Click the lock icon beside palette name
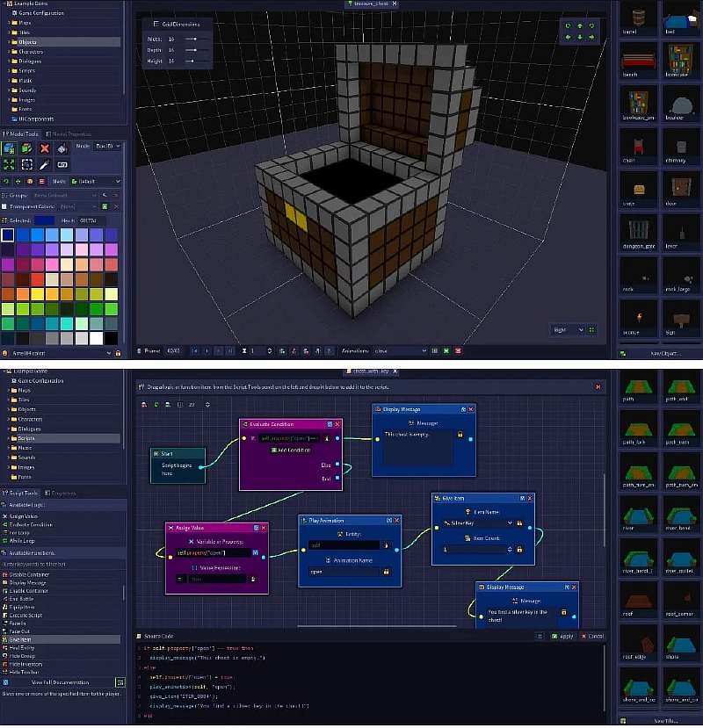 pyautogui.click(x=118, y=353)
